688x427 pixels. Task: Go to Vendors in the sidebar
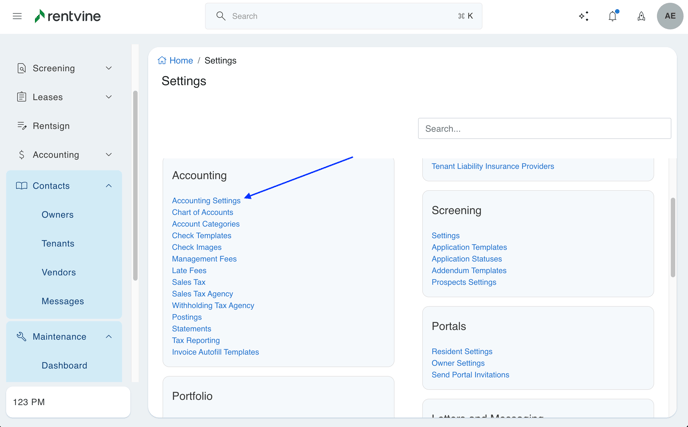tap(59, 272)
